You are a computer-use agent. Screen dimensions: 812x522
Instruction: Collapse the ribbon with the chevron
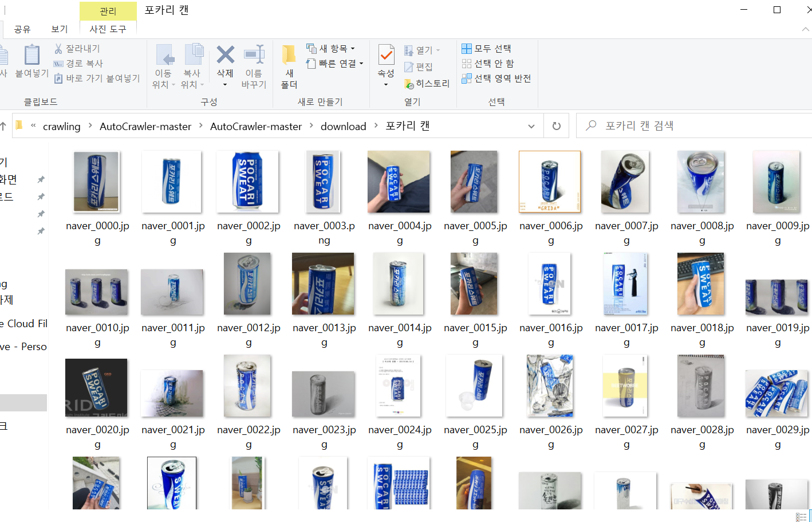(x=806, y=29)
